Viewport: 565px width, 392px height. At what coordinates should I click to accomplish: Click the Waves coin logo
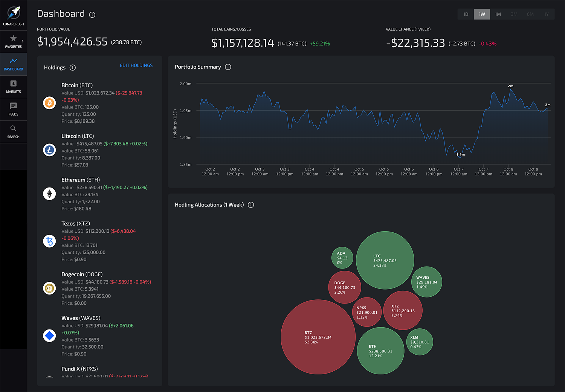(49, 336)
